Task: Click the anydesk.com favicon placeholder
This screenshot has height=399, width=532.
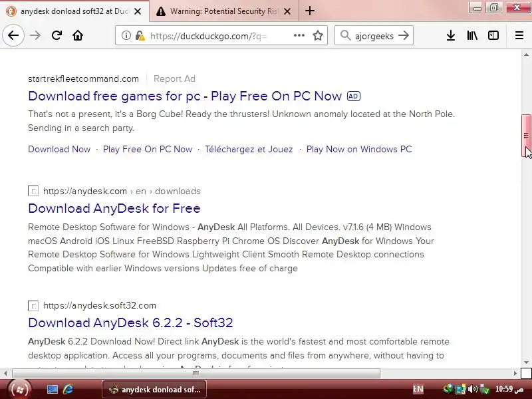Action: click(33, 191)
